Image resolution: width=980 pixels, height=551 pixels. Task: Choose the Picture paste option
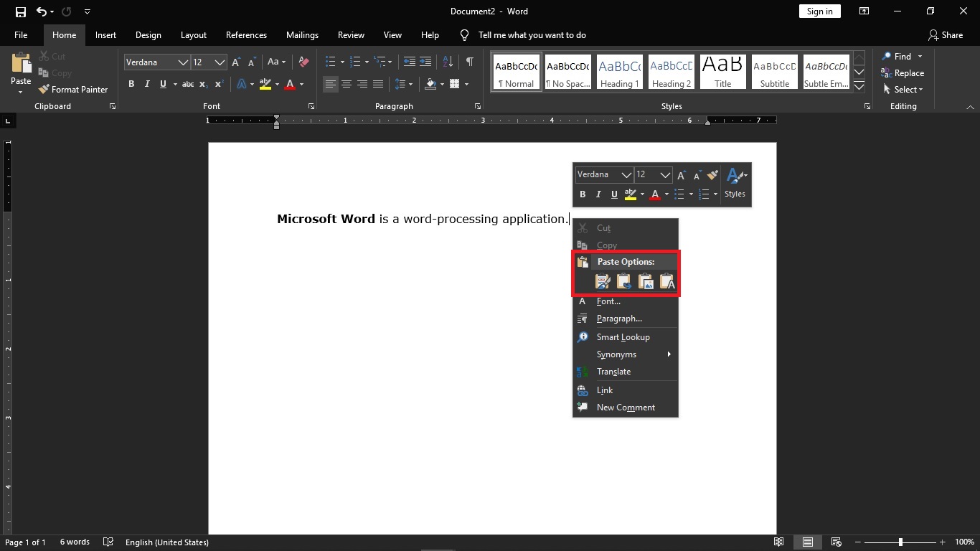pyautogui.click(x=646, y=282)
